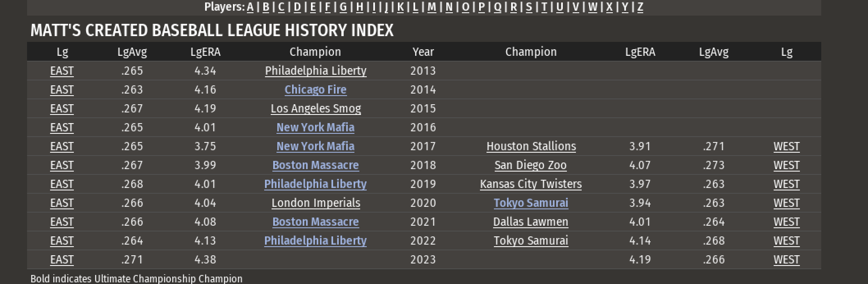Open the Los Angeles Smog team page

coord(315,109)
